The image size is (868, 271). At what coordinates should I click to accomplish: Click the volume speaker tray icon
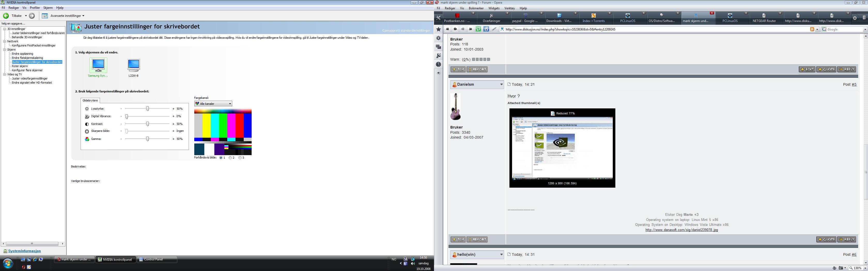pos(413,264)
